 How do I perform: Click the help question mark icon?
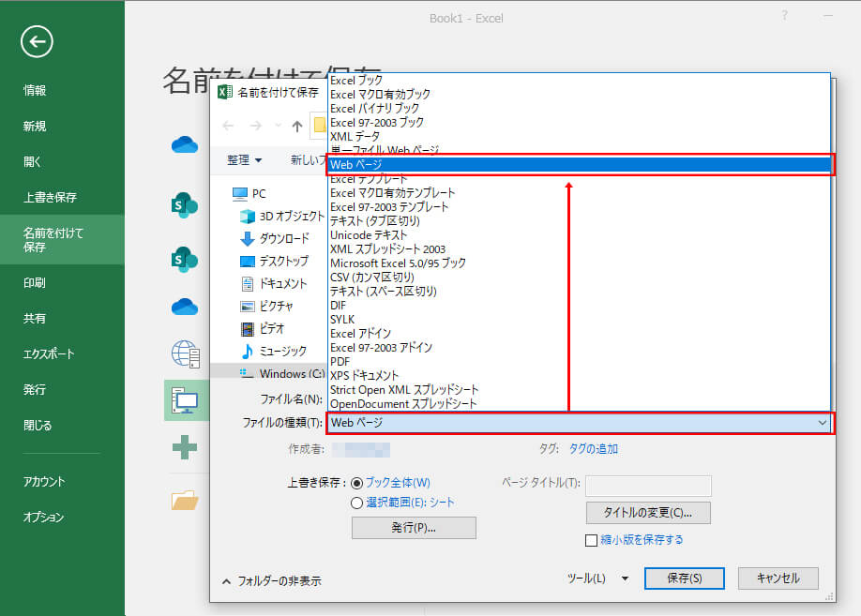(x=785, y=16)
